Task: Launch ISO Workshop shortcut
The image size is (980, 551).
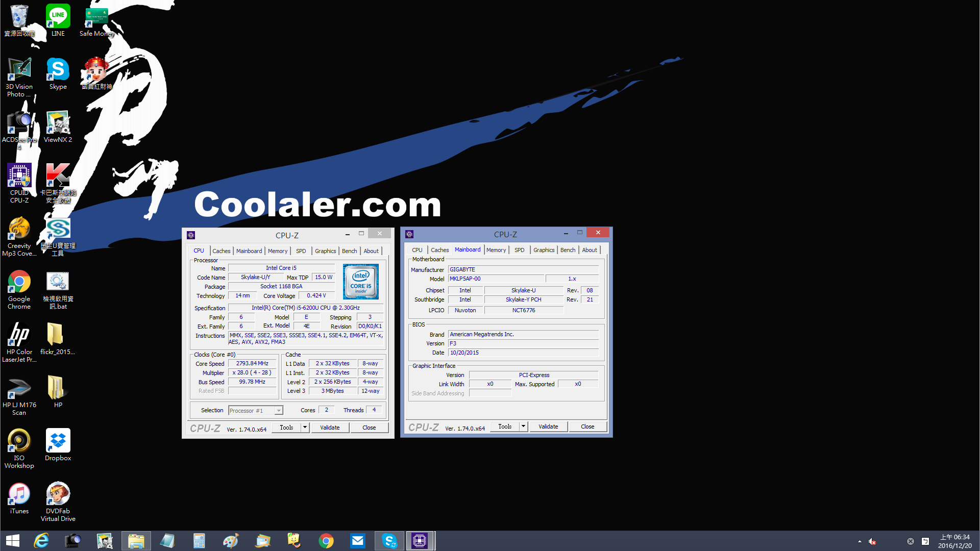Action: pos(19,449)
